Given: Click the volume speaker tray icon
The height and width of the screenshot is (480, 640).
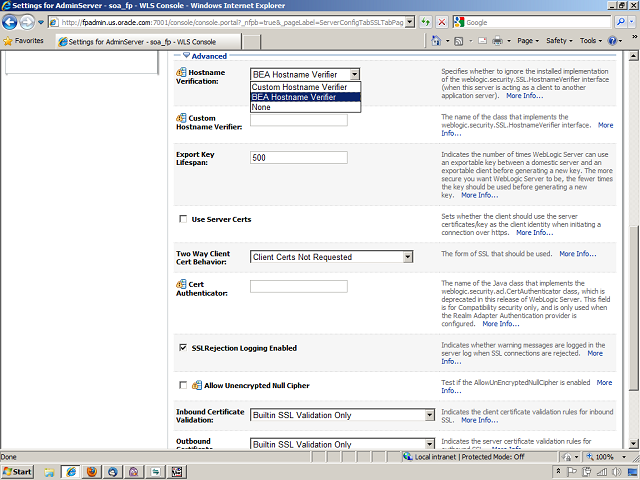Looking at the screenshot, I should [617, 472].
